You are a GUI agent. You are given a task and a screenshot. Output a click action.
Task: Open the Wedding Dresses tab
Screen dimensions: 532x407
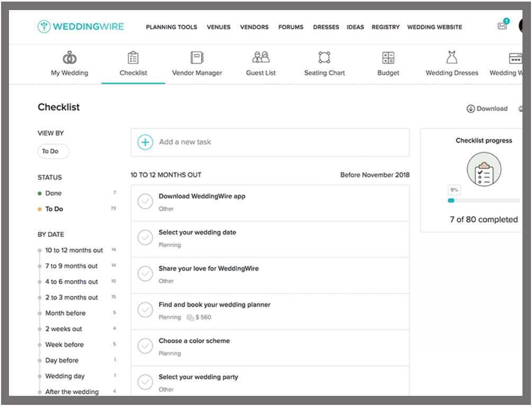452,73
